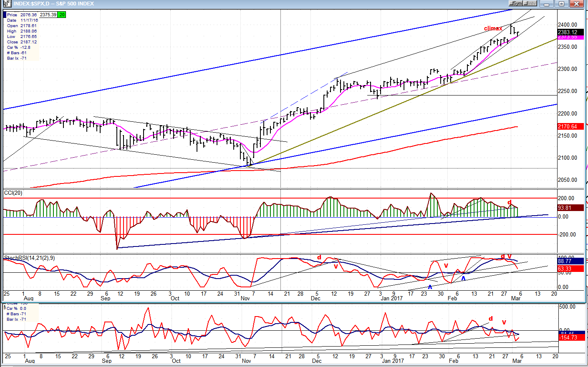588x367 pixels.
Task: Click the red 'climax' annotation on chart
Action: tap(493, 28)
